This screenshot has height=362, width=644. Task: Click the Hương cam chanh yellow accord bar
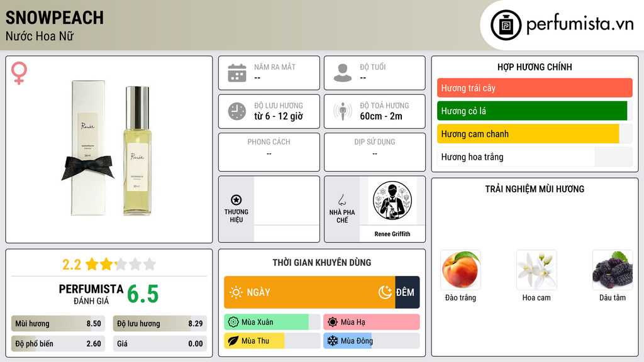(x=535, y=134)
